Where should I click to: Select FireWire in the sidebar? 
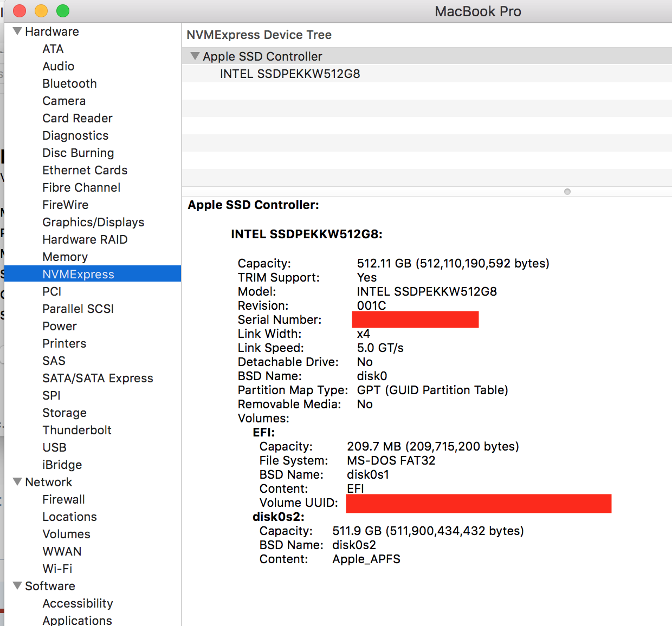click(66, 205)
